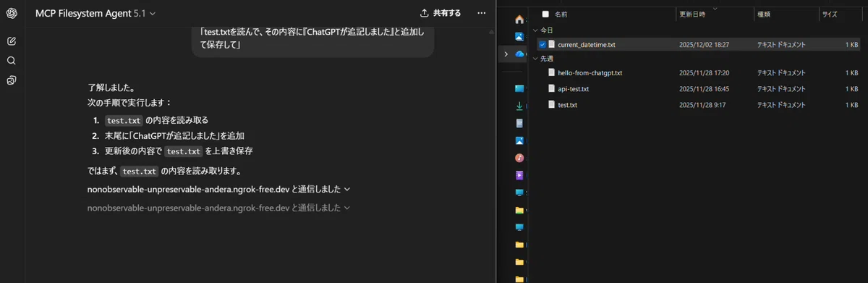Go to Home in Explorer navigation pane
The width and height of the screenshot is (868, 283).
click(x=519, y=20)
